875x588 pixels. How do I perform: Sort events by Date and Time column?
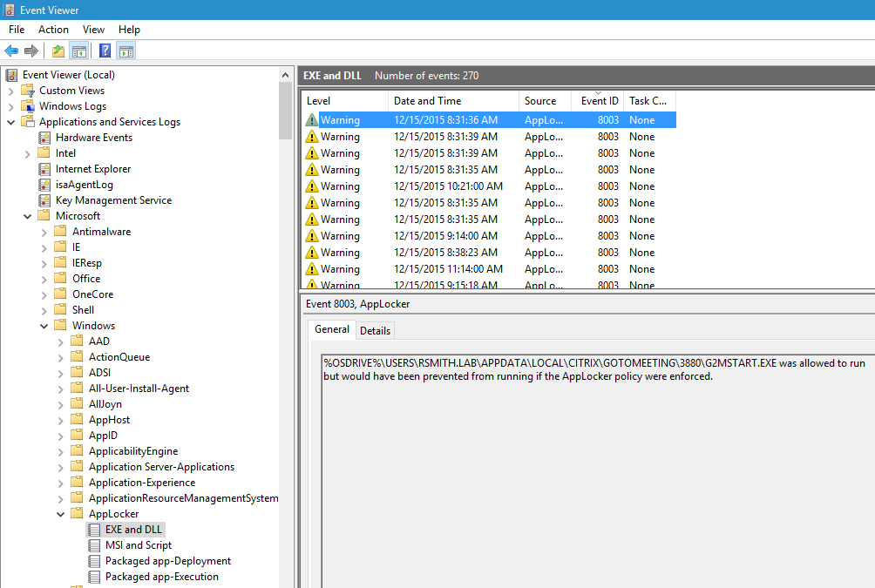427,101
